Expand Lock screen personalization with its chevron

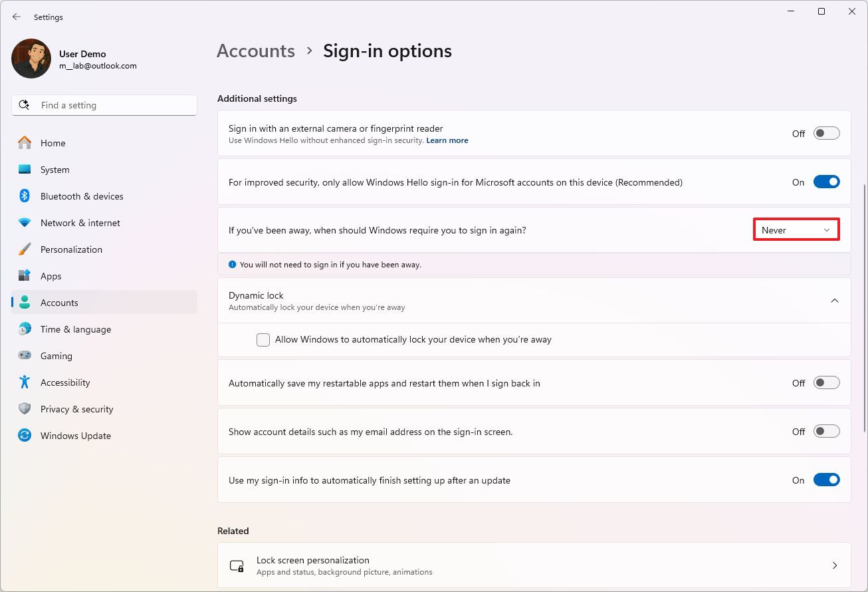click(x=835, y=565)
